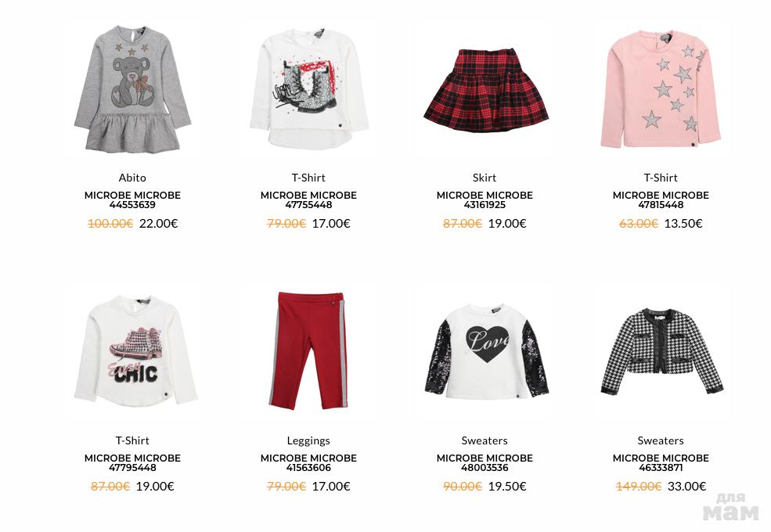
Task: Click the Skirt product title
Action: click(x=485, y=178)
